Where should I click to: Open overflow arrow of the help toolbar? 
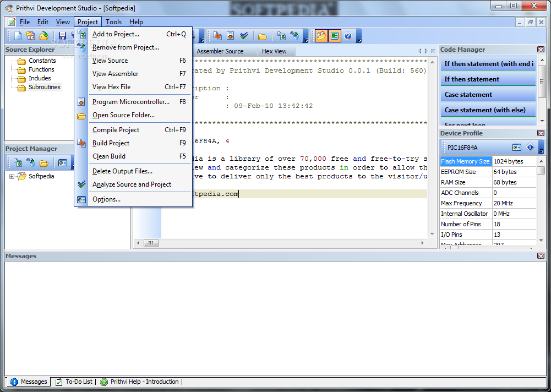[x=359, y=36]
